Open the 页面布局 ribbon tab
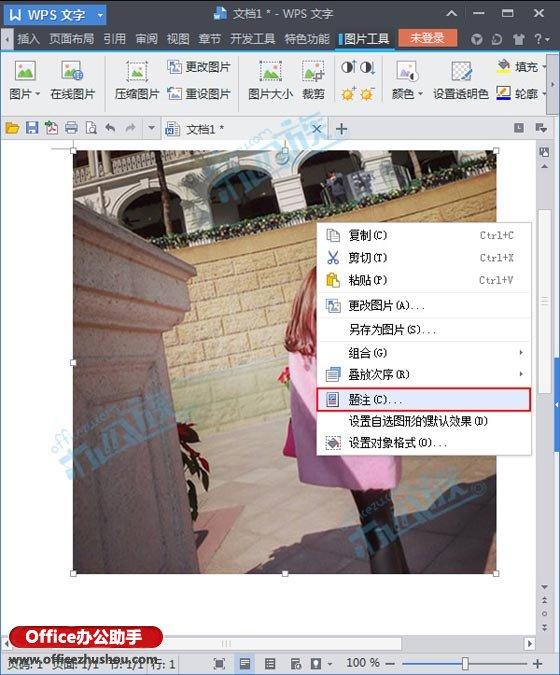 tap(71, 39)
